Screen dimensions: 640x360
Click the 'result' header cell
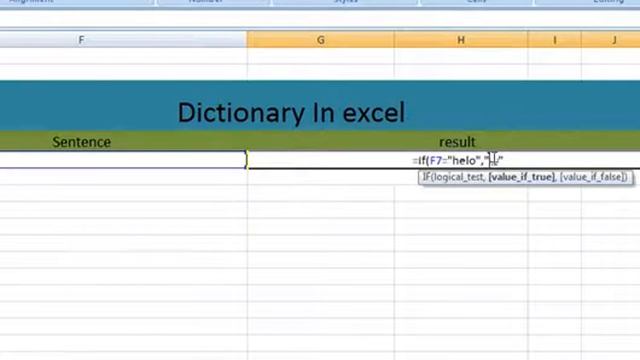pyautogui.click(x=457, y=142)
